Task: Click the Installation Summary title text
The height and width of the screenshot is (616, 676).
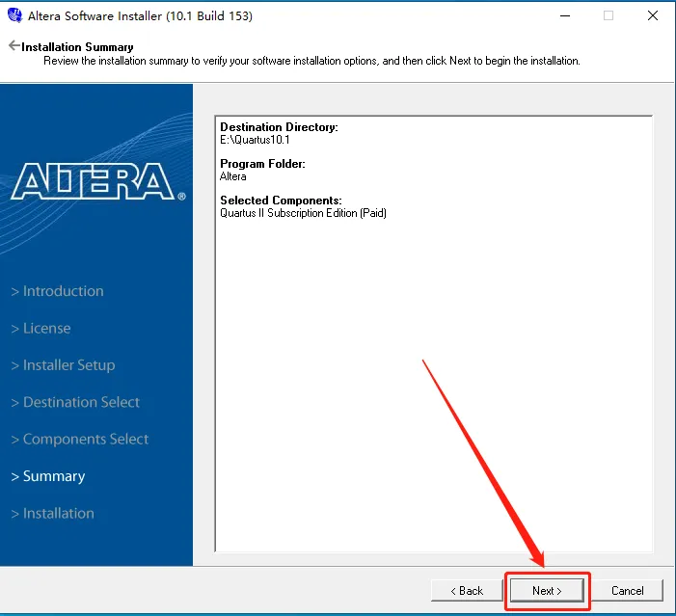Action: tap(77, 47)
